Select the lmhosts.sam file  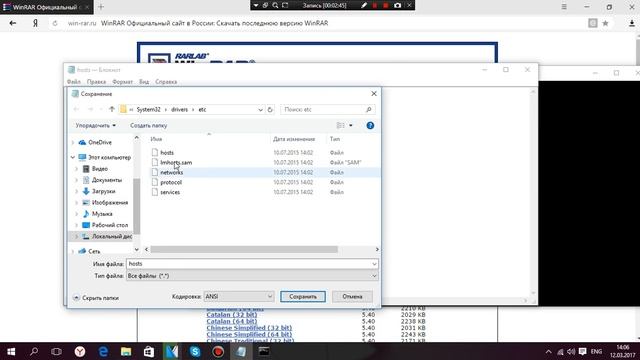coord(176,162)
